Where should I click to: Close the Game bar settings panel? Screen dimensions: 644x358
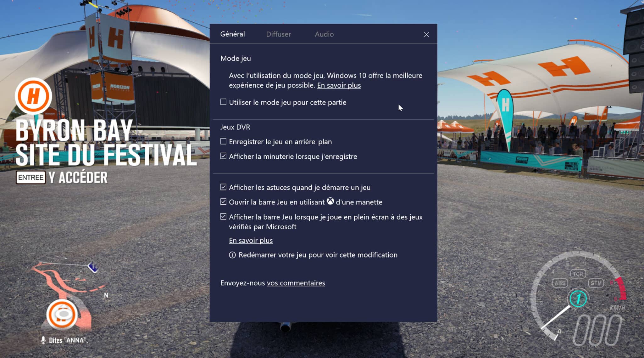point(426,34)
